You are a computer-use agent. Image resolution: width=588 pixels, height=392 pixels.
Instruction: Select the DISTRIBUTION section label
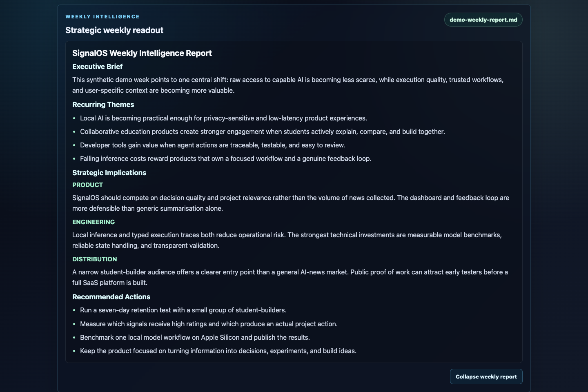point(94,259)
